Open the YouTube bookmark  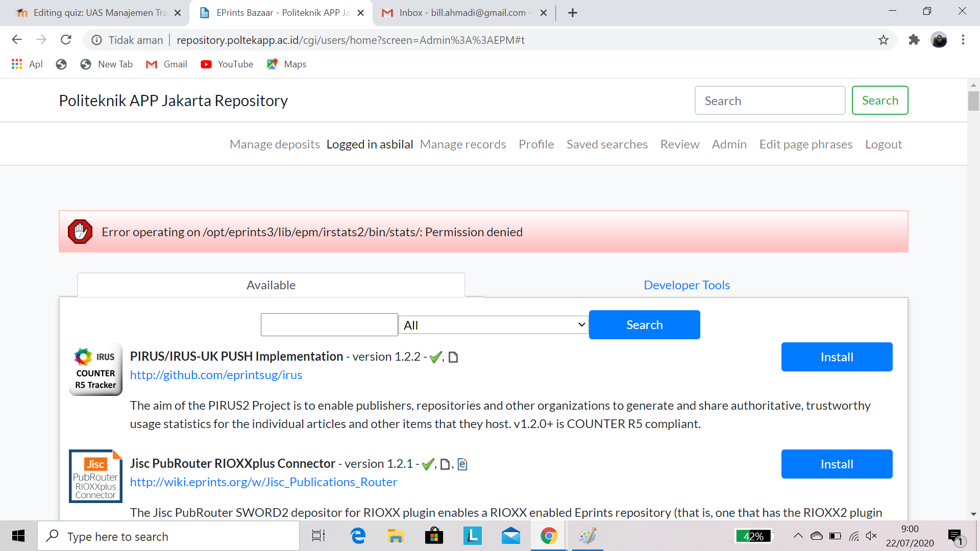click(x=227, y=64)
